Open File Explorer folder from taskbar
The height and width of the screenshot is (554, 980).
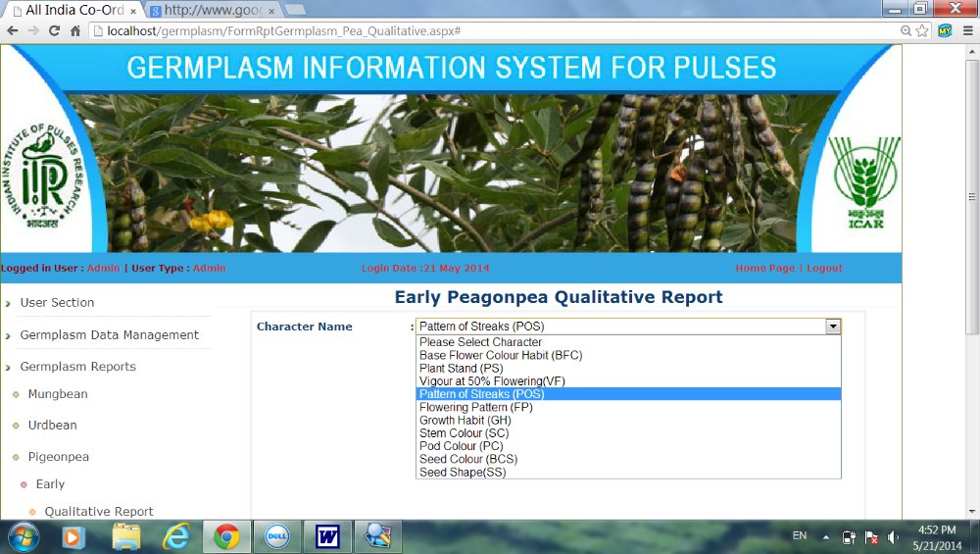[x=126, y=537]
